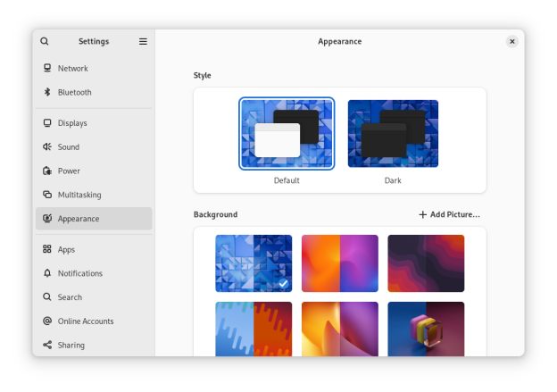
Task: Select the Dark style option
Action: point(393,133)
